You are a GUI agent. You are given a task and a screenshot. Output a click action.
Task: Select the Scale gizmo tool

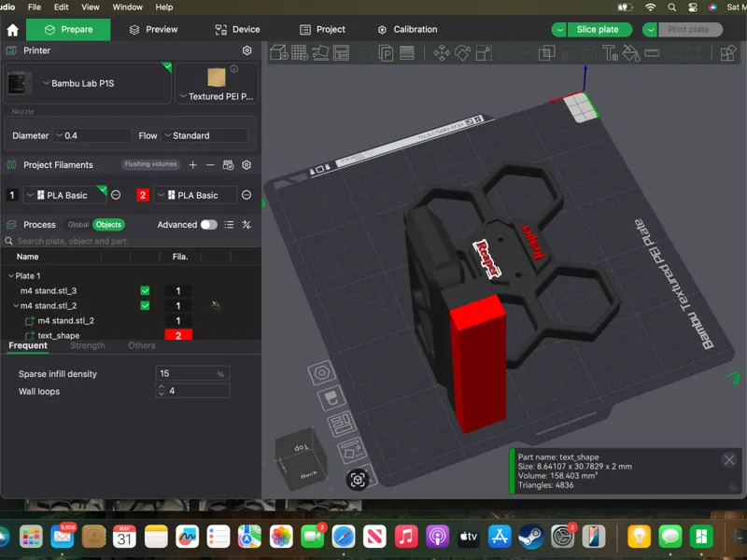[484, 53]
